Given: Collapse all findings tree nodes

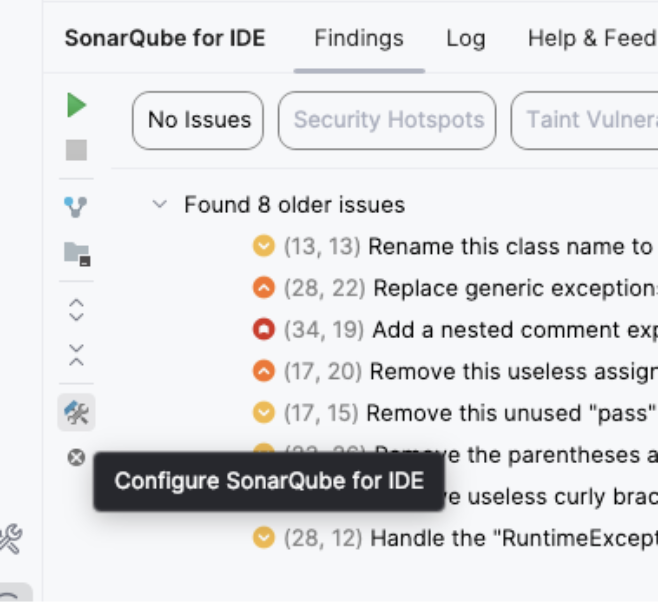Looking at the screenshot, I should coord(76,355).
